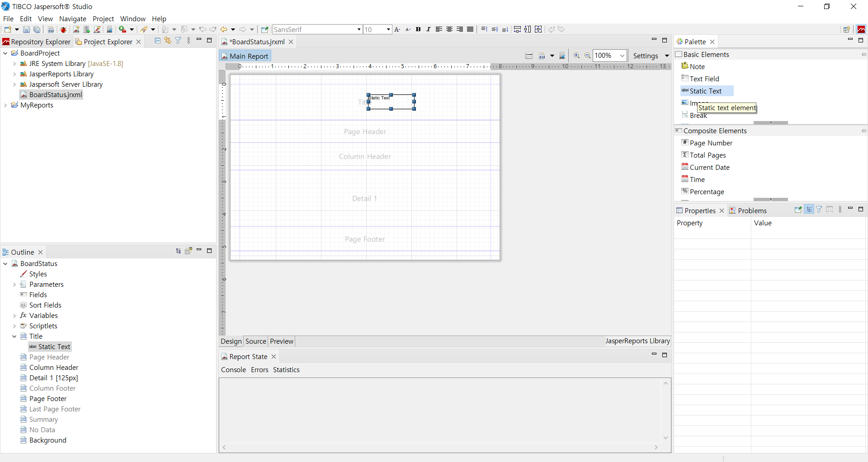Click the Zoom In magnifier icon
This screenshot has width=868, height=462.
[x=577, y=56]
